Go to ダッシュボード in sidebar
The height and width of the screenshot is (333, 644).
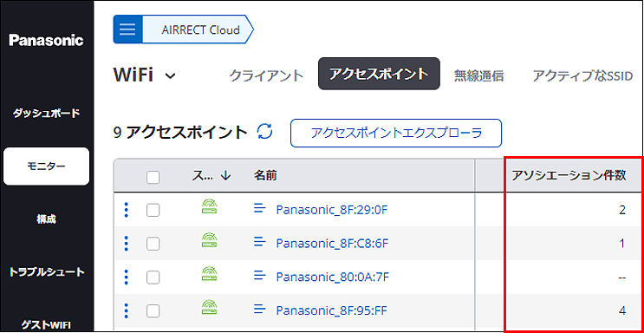pos(46,114)
